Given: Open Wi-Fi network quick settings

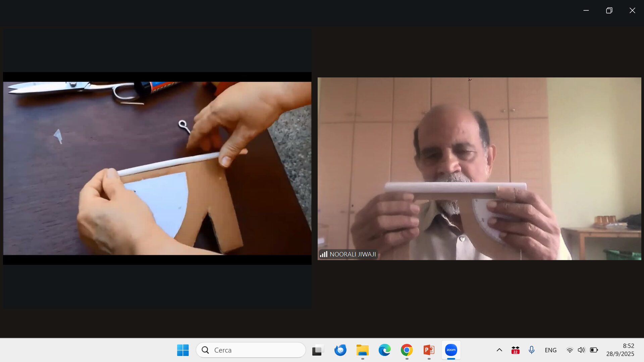Looking at the screenshot, I should pos(570,350).
